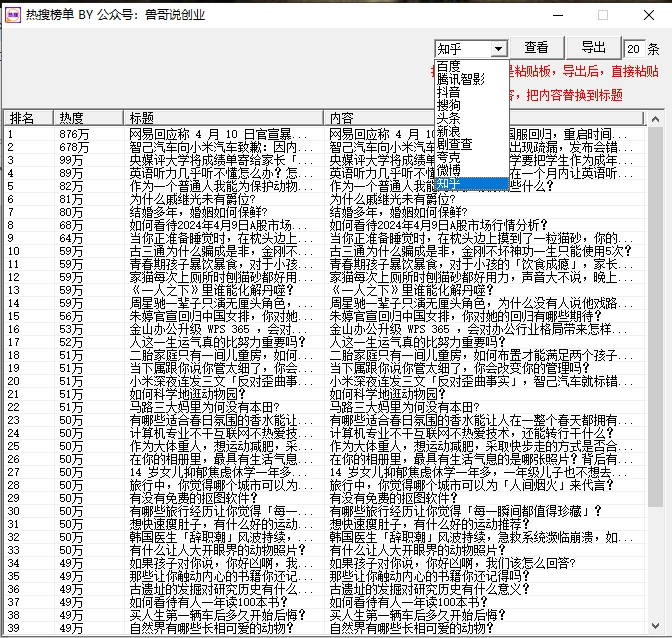Select row 8 title 如何看待2024年4月9日A股市场

(218, 226)
